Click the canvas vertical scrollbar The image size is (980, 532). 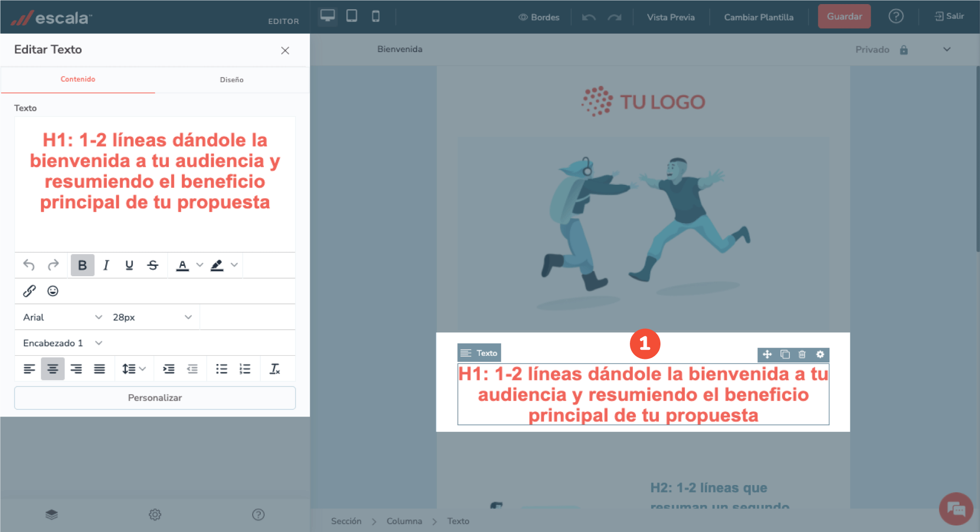977,158
